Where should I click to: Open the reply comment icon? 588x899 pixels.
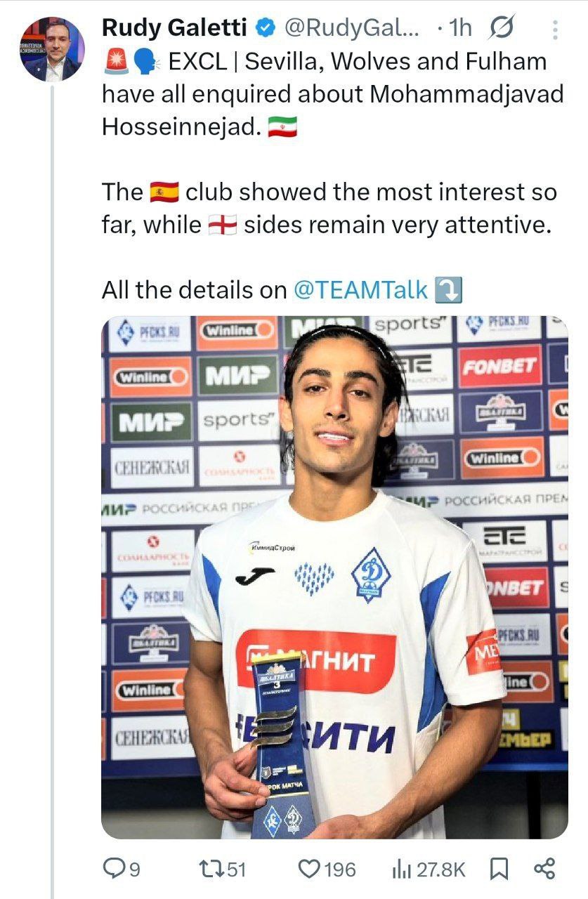pyautogui.click(x=112, y=869)
